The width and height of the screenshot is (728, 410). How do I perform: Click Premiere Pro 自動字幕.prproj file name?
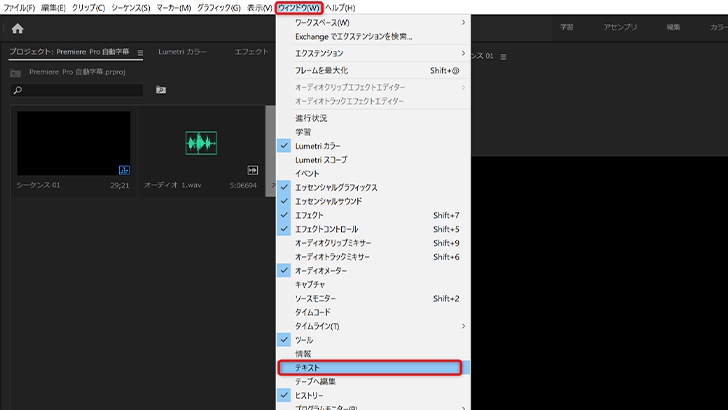tap(77, 72)
